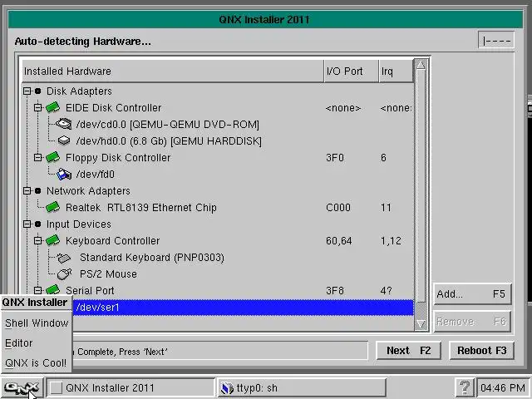
Task: Click the status message field reading Press 'Next'
Action: 219,352
